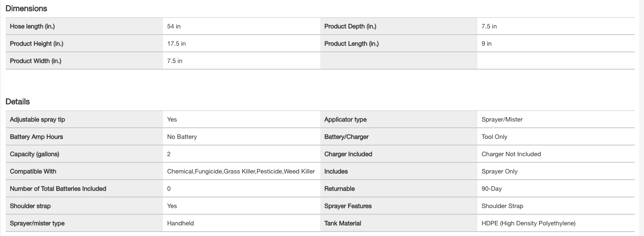644x236 pixels.
Task: Click the 54 in hose length value
Action: pyautogui.click(x=174, y=26)
